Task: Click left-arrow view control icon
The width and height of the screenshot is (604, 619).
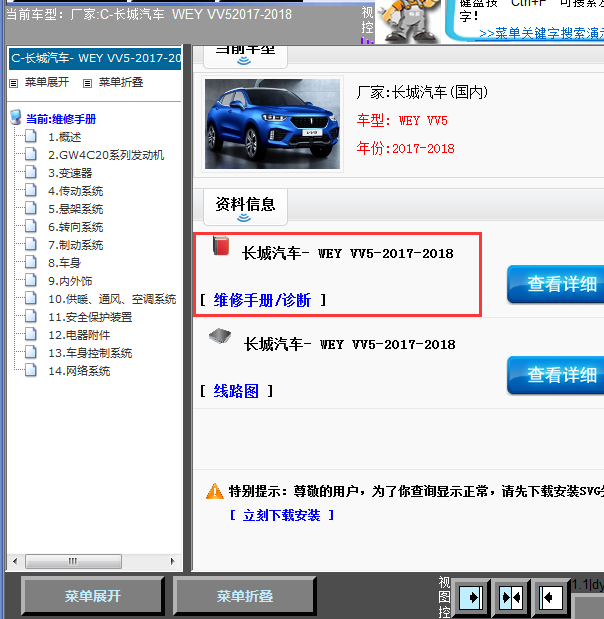Action: [551, 598]
